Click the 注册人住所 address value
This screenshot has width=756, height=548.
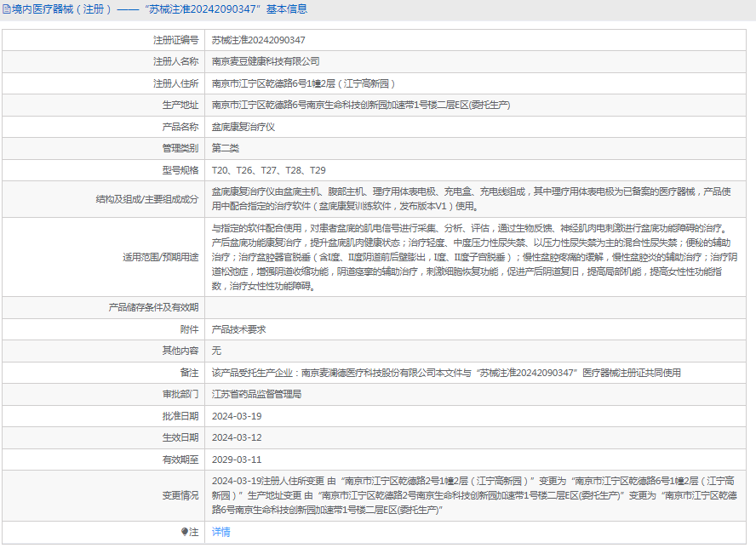pyautogui.click(x=303, y=83)
